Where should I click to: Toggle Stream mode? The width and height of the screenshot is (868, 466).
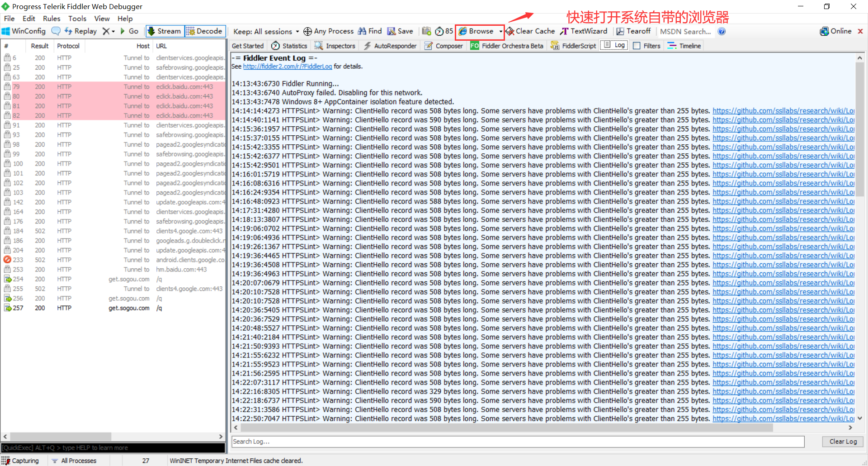tap(165, 31)
